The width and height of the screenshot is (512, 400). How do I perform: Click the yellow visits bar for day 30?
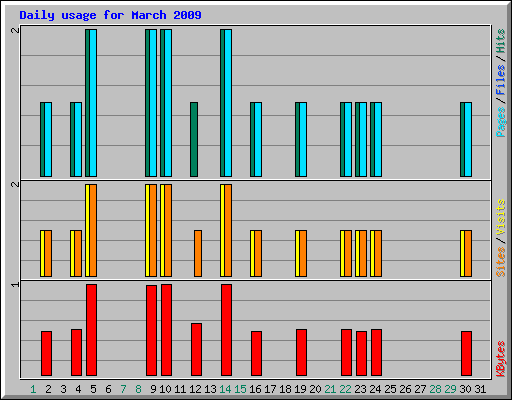point(462,253)
